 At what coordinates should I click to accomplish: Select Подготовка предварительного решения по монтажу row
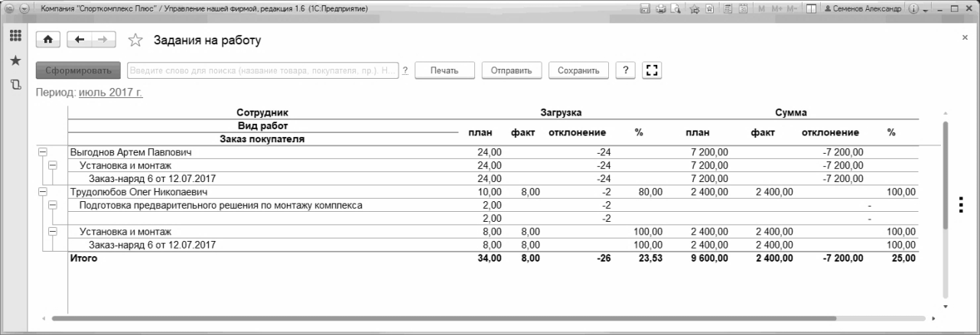[x=262, y=205]
